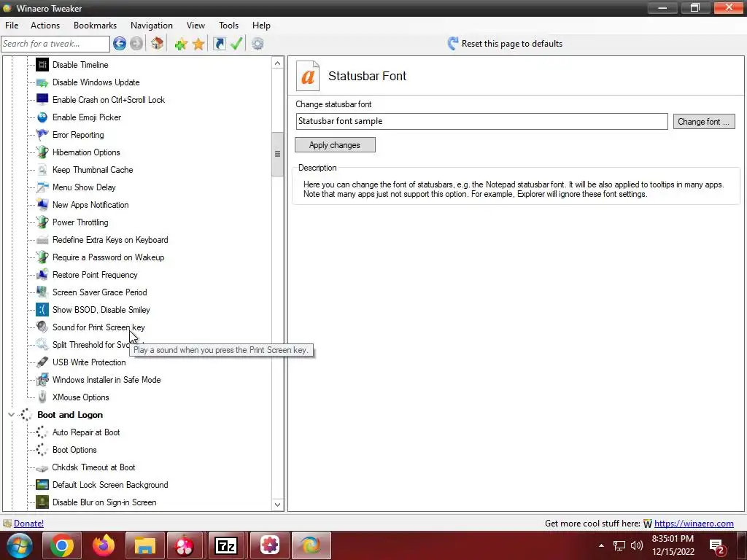Open the View menu
Viewport: 747px width, 560px height.
[196, 26]
